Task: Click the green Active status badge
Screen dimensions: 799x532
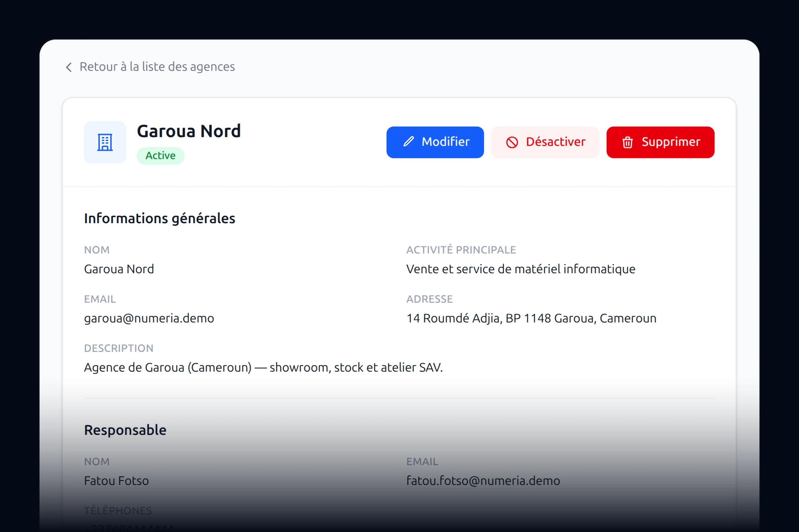Action: (160, 156)
